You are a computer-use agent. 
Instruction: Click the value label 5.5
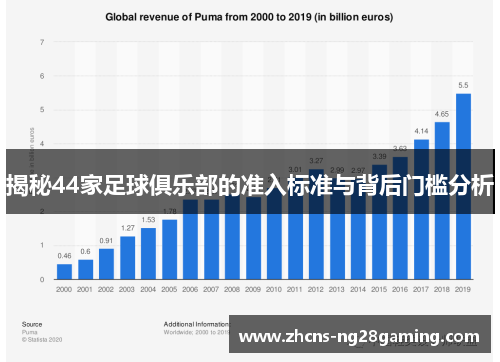click(463, 85)
